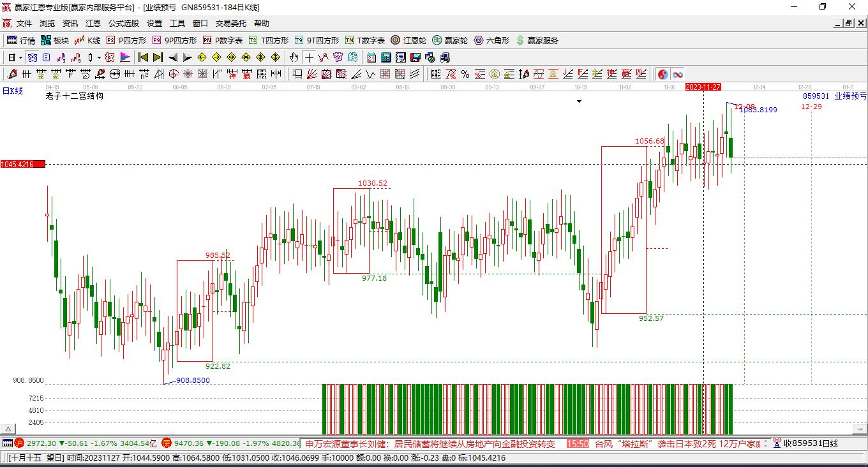This screenshot has height=467, width=868.
Task: Restore the inner chart window
Action: [849, 24]
